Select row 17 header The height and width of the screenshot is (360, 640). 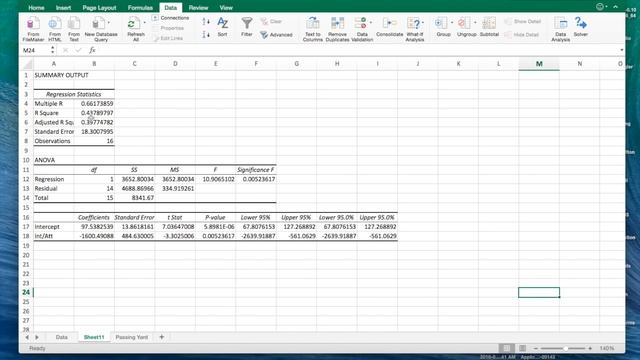point(26,227)
